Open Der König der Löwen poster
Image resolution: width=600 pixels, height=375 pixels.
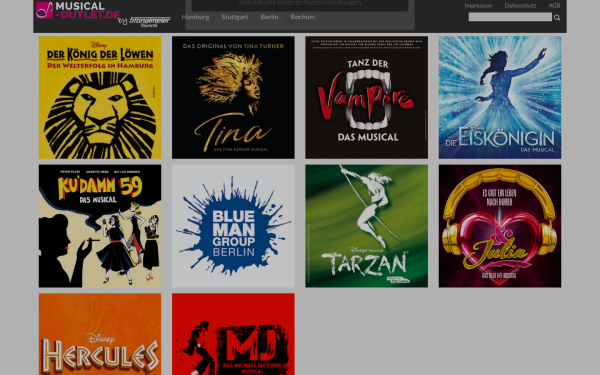100,97
